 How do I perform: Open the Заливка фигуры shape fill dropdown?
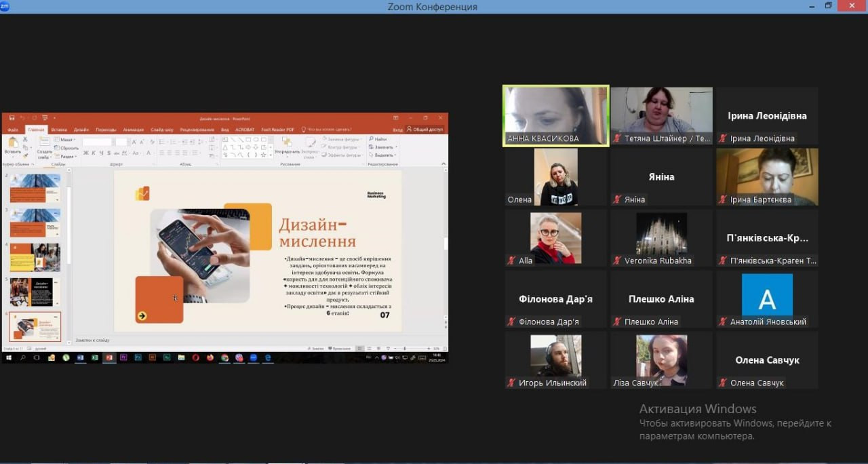[x=342, y=139]
